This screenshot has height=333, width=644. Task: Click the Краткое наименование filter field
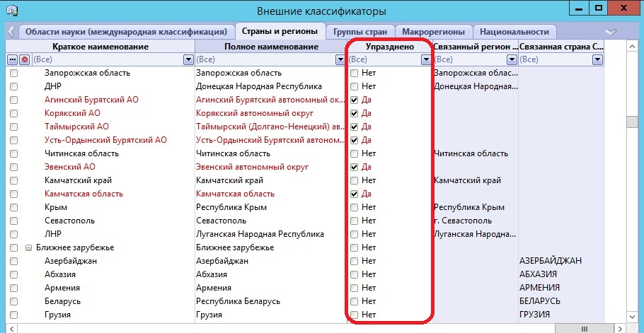(107, 60)
